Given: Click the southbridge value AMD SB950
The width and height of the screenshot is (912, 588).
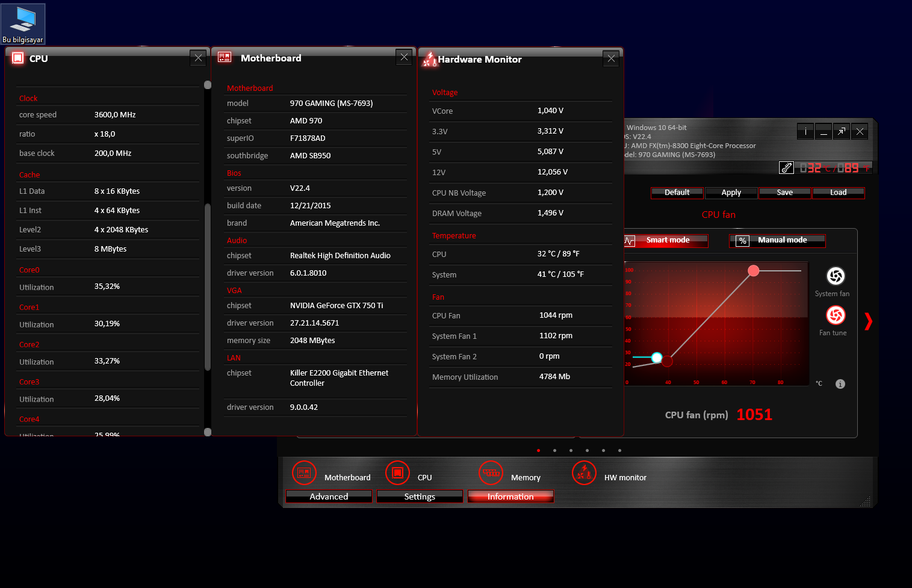Looking at the screenshot, I should (310, 156).
